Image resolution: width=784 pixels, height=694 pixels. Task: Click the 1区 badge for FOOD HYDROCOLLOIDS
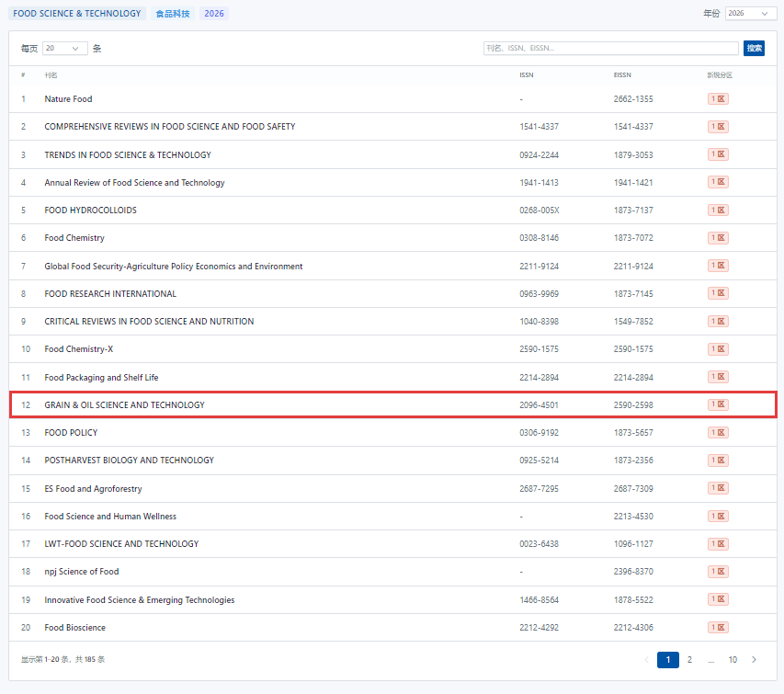coord(718,210)
